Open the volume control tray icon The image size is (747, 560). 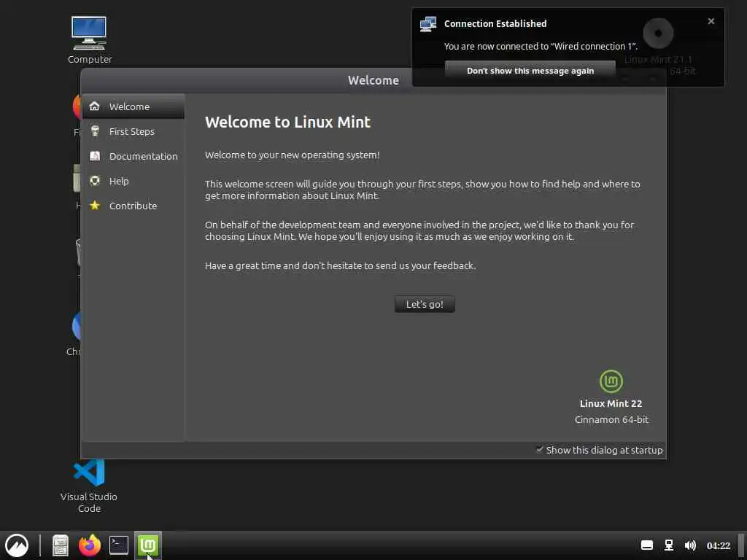click(690, 545)
